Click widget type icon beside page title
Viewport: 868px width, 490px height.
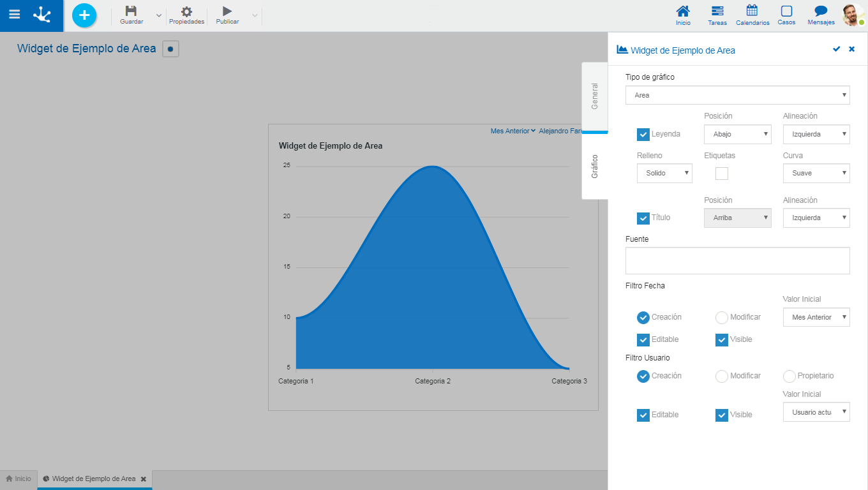(x=170, y=48)
